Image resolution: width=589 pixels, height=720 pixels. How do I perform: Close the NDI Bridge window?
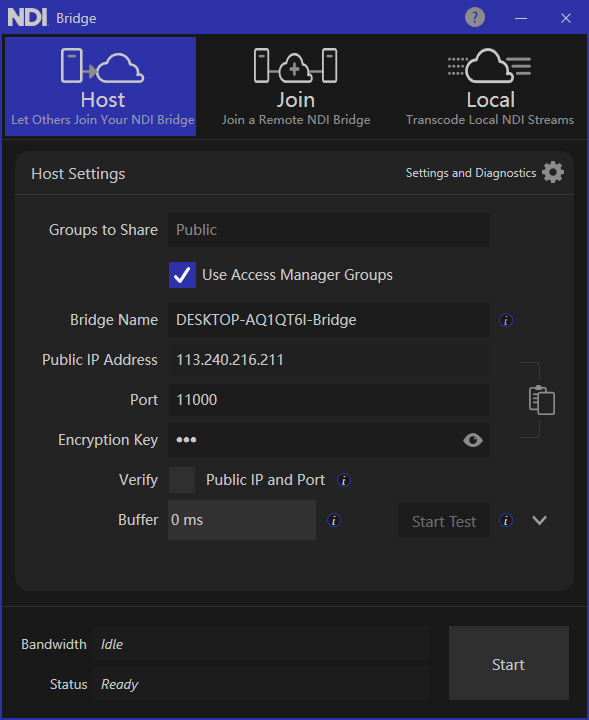pos(566,18)
